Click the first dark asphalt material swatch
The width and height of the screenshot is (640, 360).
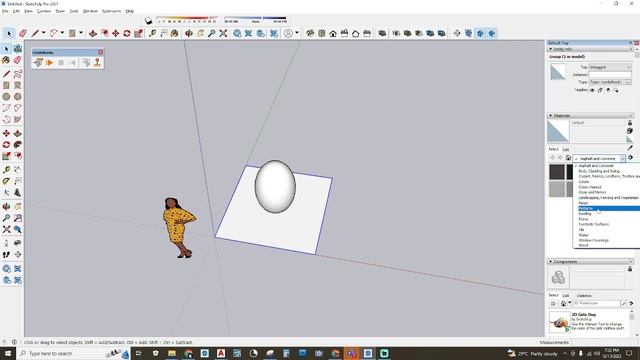tap(557, 172)
